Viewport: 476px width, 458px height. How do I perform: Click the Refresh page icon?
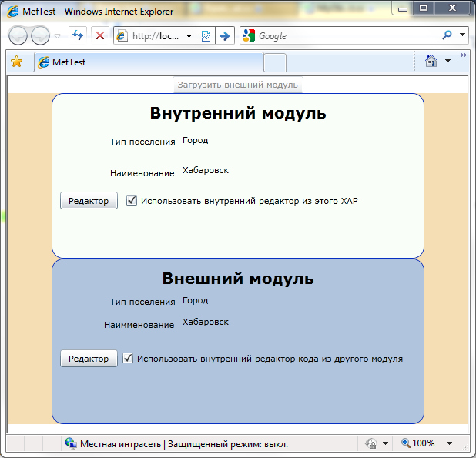pos(78,35)
